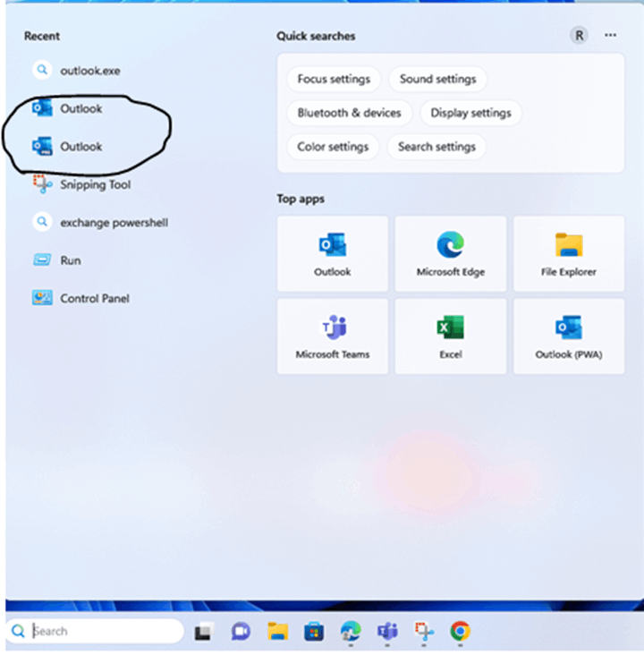Select the exchange powershell recent search
This screenshot has width=644, height=655.
(x=100, y=223)
